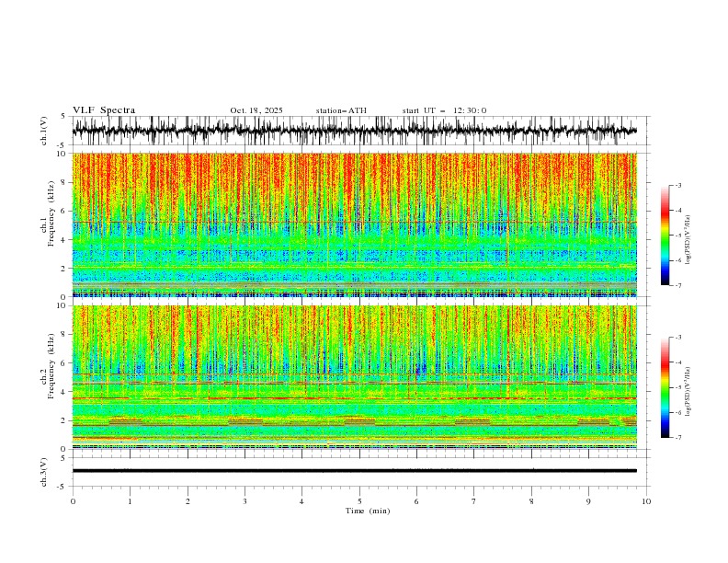Image resolution: width=728 pixels, height=563 pixels.
Task: Click the 'VLF Spectra' title text
Action: click(104, 110)
